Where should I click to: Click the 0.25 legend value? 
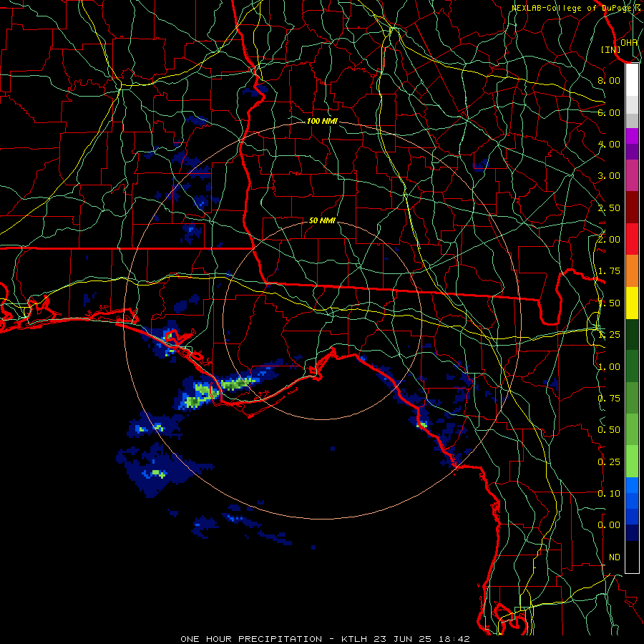coord(609,462)
